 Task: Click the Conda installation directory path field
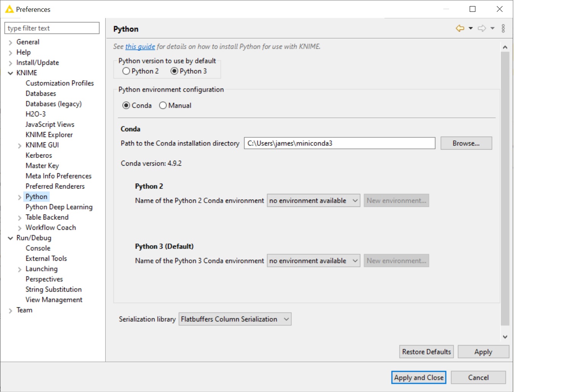(x=340, y=143)
